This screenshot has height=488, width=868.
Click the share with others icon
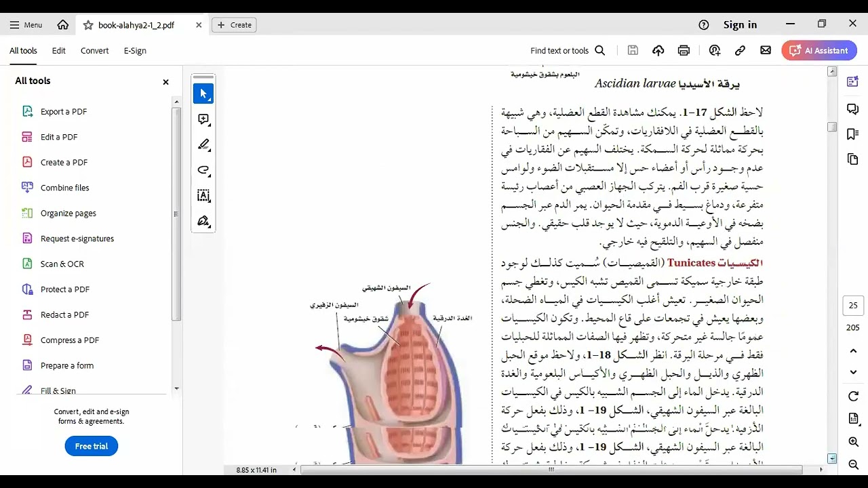[715, 50]
